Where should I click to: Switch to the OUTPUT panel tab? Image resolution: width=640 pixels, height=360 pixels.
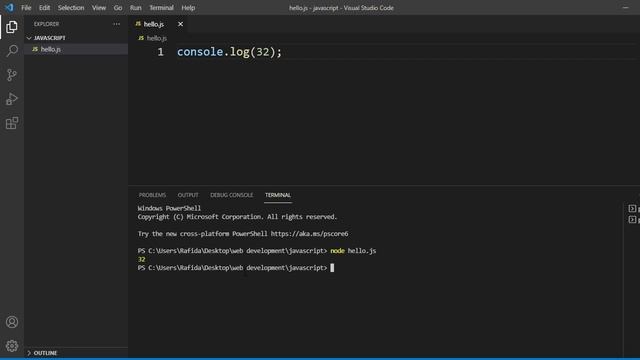(188, 195)
